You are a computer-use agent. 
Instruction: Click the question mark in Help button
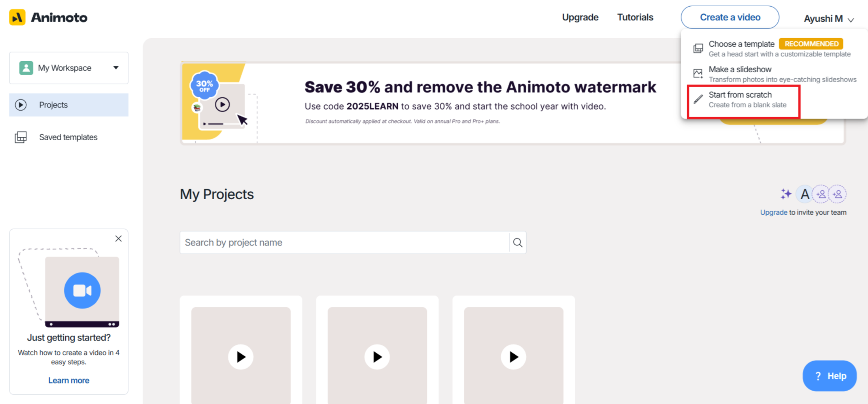tap(818, 376)
